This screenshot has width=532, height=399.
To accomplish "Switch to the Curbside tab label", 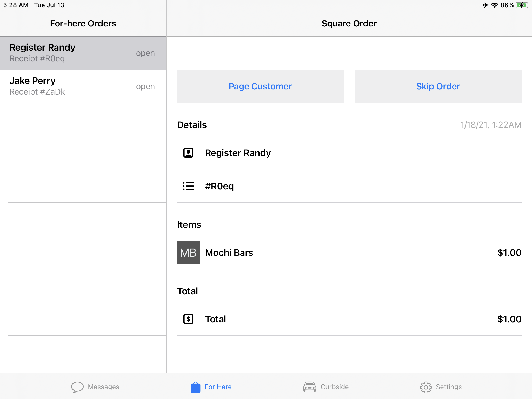I will coord(335,387).
